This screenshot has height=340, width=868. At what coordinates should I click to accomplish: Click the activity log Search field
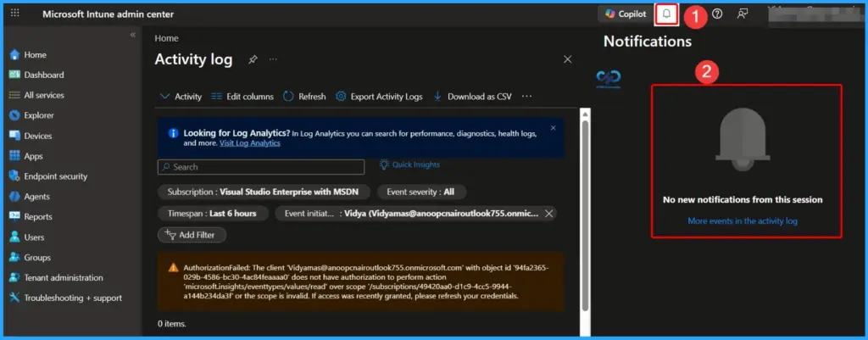(x=261, y=167)
